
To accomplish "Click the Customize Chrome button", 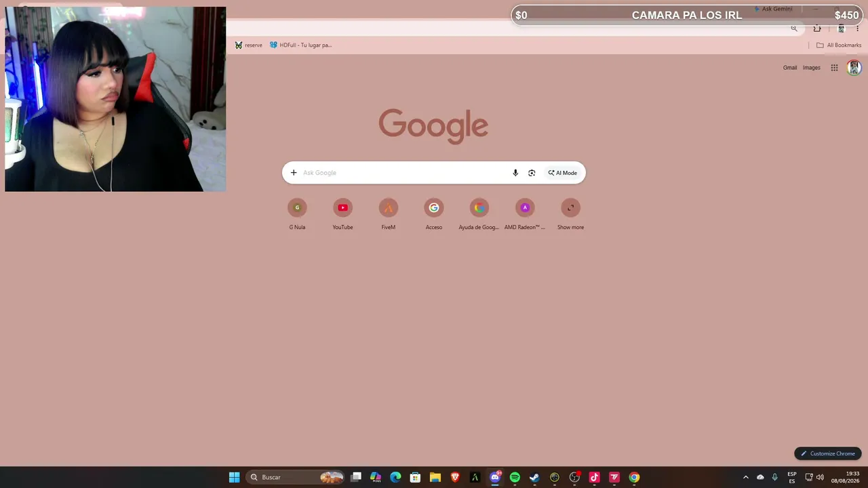I will pos(828,453).
